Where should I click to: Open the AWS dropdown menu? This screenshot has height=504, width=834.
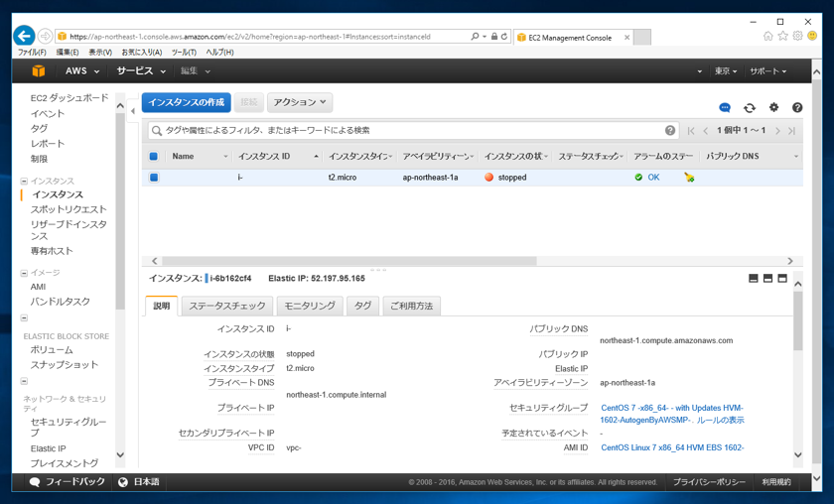tap(82, 70)
